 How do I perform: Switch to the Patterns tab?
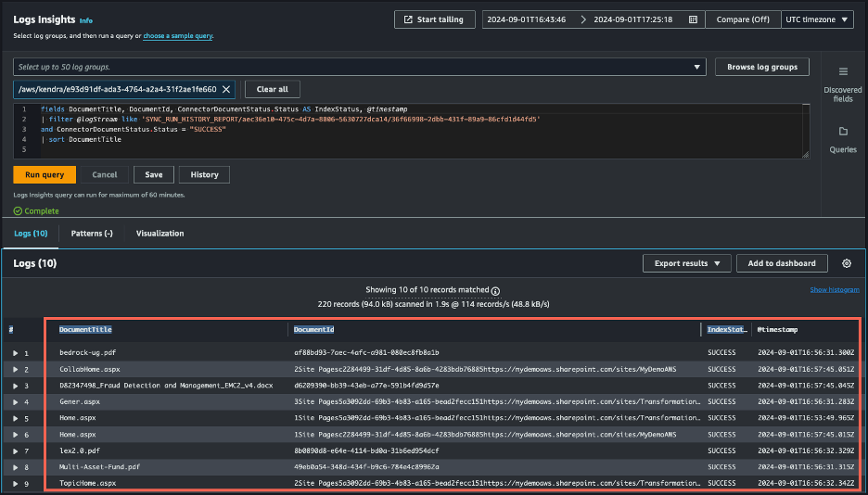(x=92, y=234)
